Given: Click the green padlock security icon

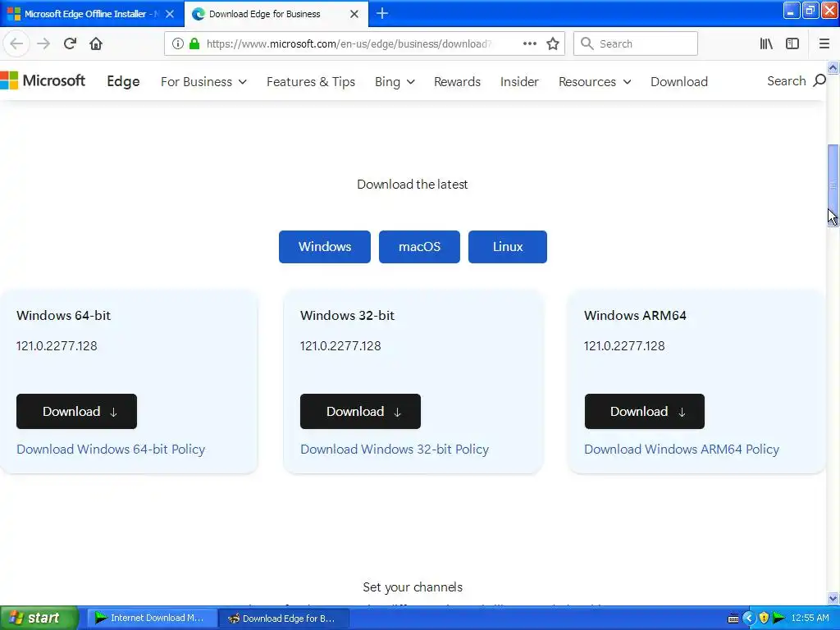Looking at the screenshot, I should 194,43.
